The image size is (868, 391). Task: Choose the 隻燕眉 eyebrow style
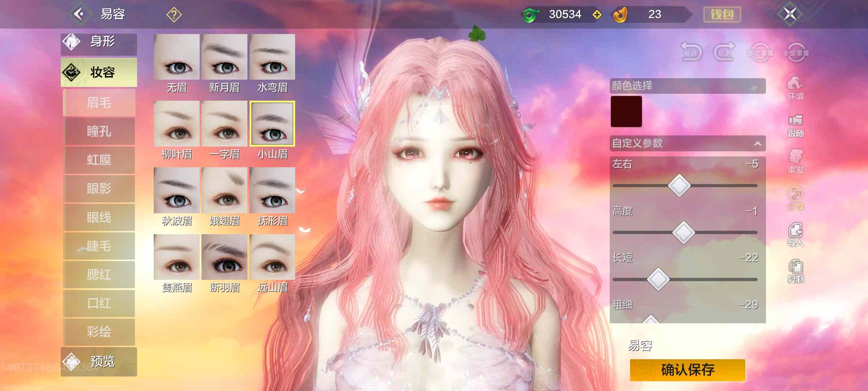176,257
